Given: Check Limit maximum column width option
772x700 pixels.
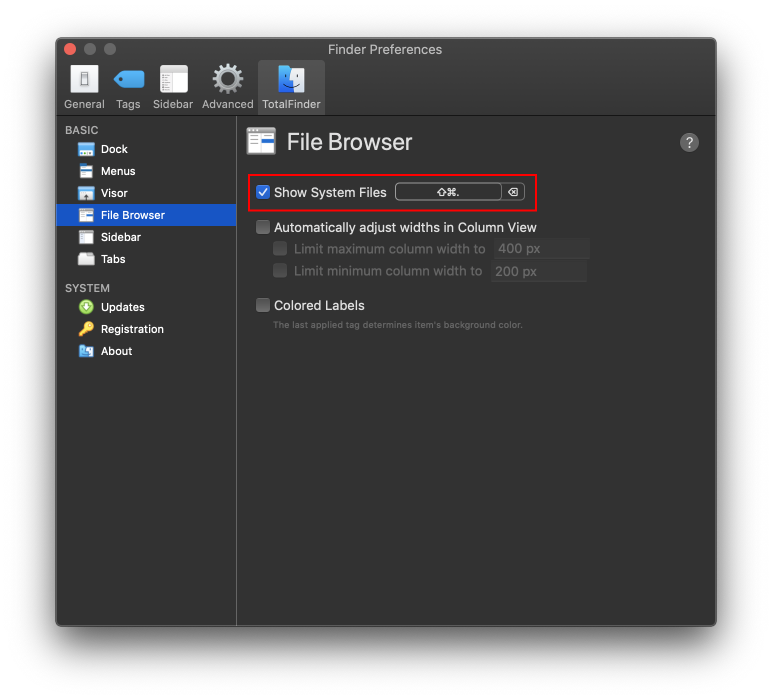Looking at the screenshot, I should 279,248.
